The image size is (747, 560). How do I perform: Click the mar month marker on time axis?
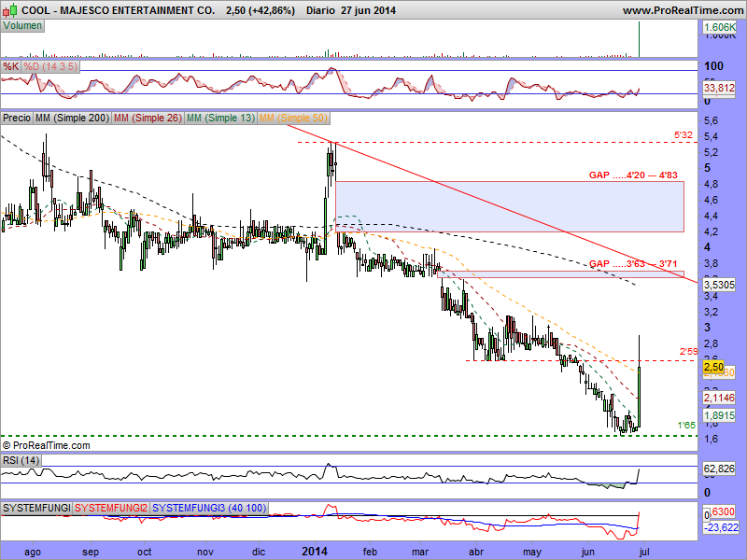tap(420, 552)
